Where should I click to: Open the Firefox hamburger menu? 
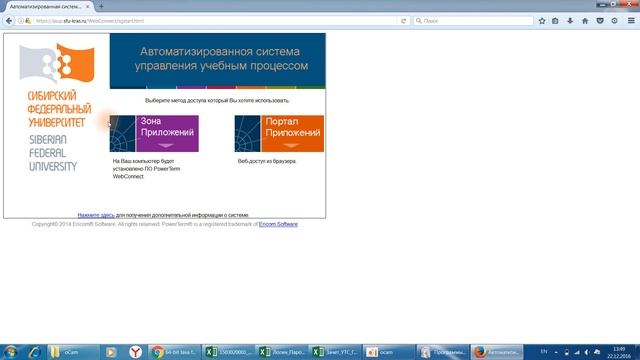tap(631, 21)
